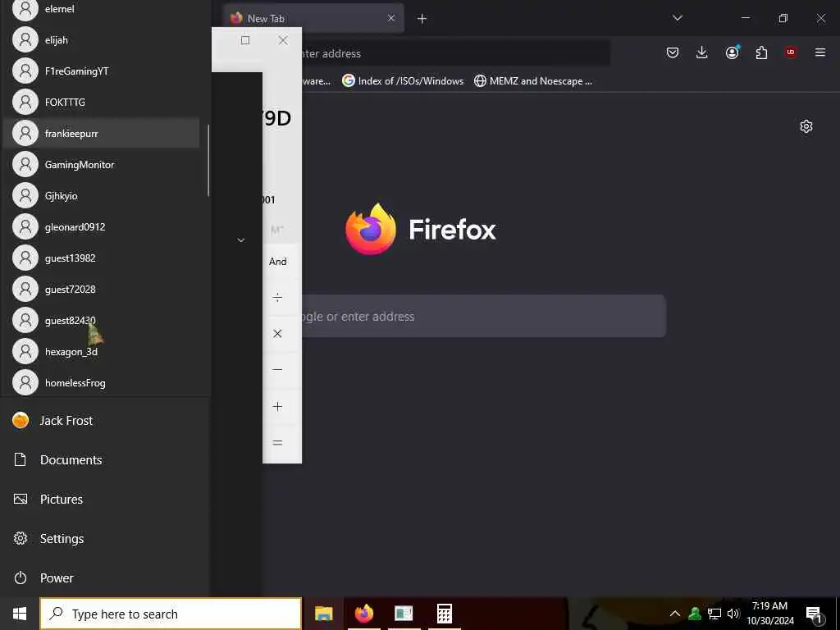This screenshot has width=840, height=630.
Task: Select user F1reGamingYT in the list
Action: click(x=101, y=71)
